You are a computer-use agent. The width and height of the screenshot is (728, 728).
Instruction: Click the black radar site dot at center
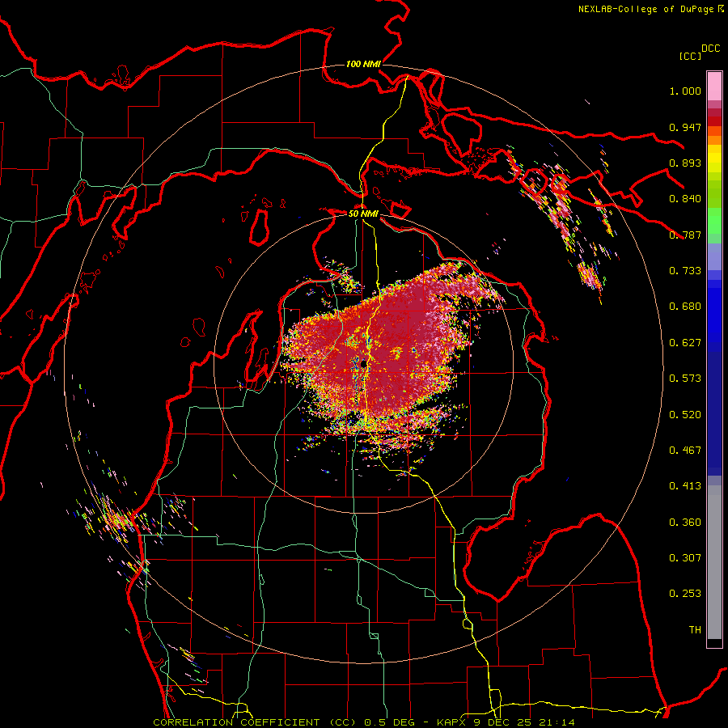click(x=363, y=365)
